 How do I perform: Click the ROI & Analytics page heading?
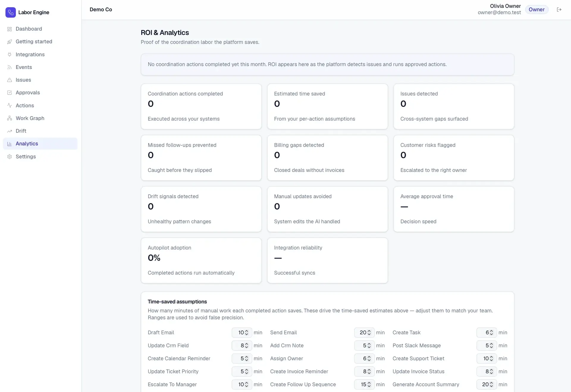click(x=165, y=32)
